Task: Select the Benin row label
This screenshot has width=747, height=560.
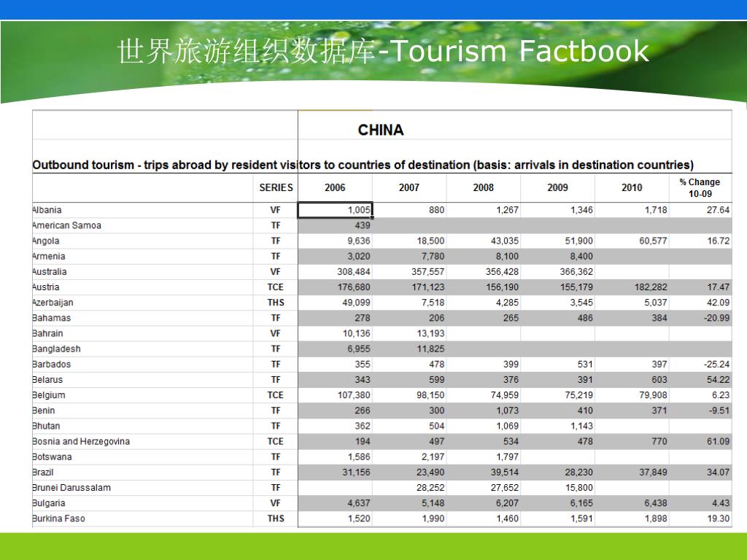Action: tap(44, 411)
